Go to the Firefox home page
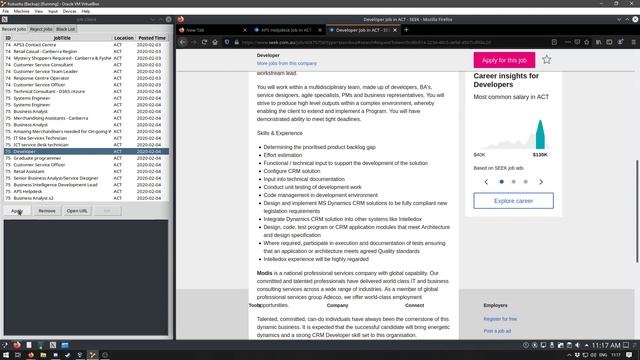The width and height of the screenshot is (640, 360). coord(215,42)
